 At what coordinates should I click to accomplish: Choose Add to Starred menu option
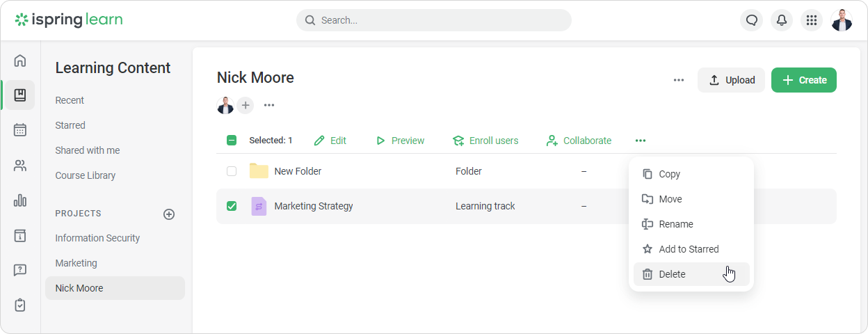689,249
